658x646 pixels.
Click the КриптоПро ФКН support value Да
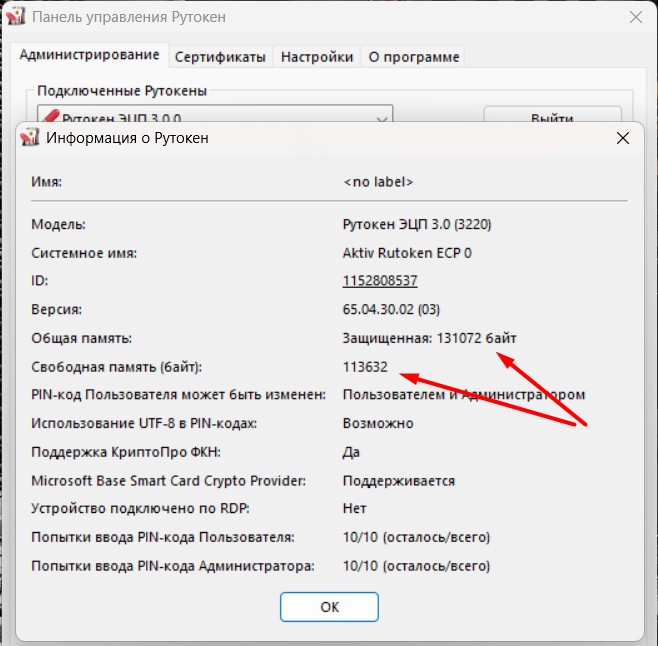(351, 452)
